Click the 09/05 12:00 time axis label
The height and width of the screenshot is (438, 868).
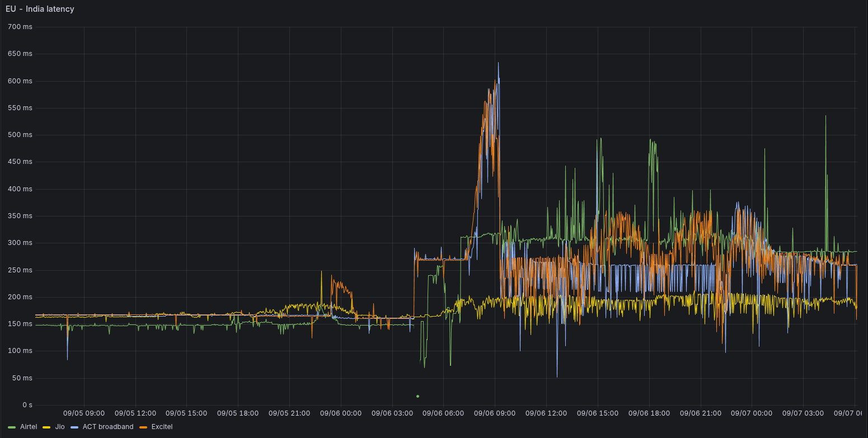[x=135, y=413]
